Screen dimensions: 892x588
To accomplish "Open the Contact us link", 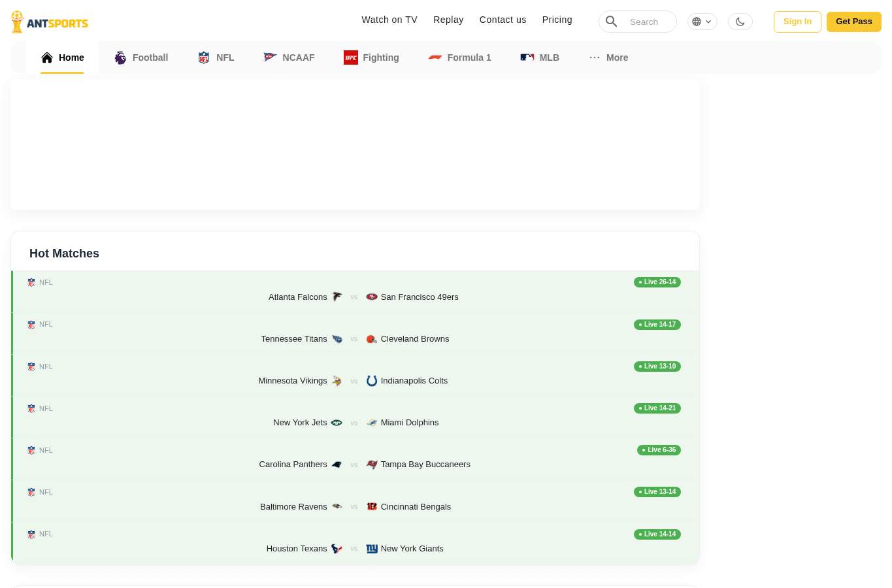I will (x=503, y=20).
